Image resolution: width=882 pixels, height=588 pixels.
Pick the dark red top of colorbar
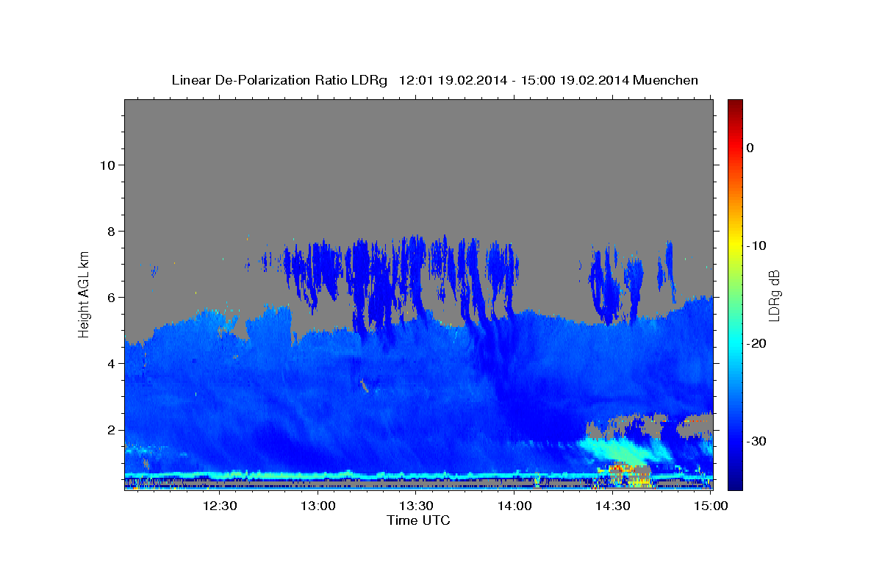(735, 104)
